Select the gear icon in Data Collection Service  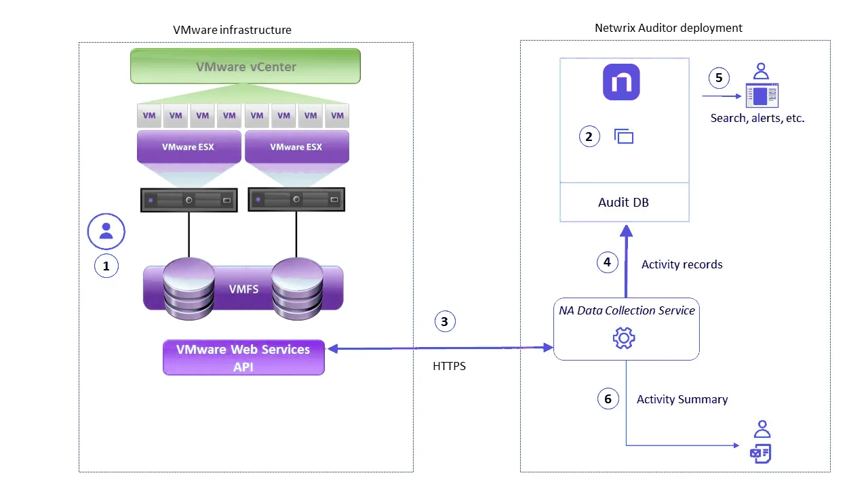623,338
